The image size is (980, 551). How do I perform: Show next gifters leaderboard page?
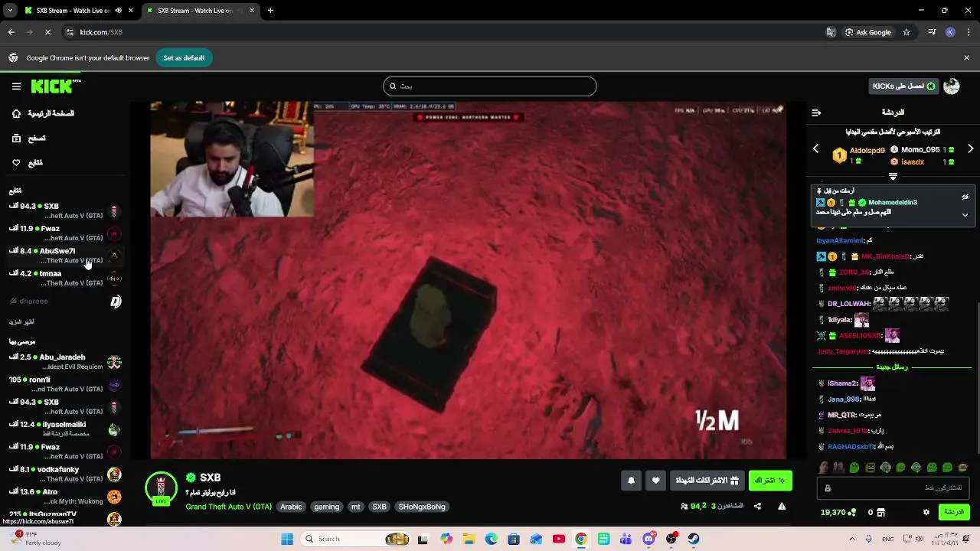(x=970, y=149)
